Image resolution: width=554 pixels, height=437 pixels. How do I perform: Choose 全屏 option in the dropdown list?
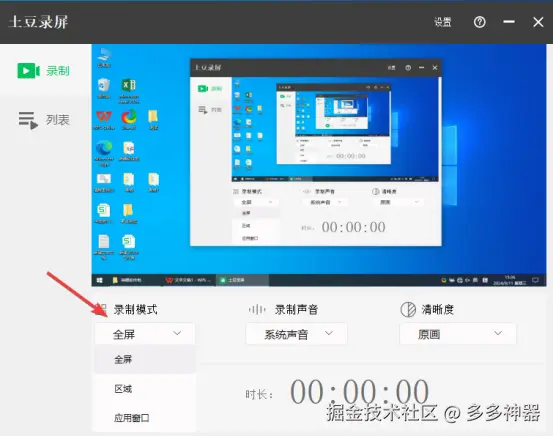pyautogui.click(x=145, y=360)
